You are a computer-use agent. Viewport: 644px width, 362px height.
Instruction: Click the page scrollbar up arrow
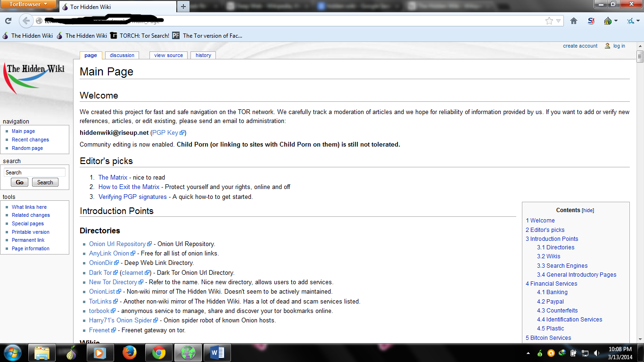click(640, 45)
